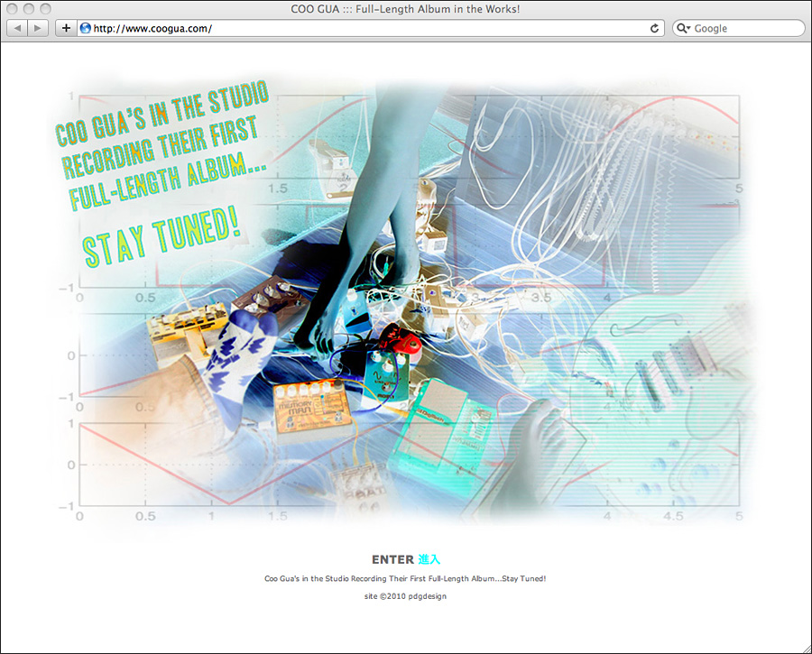The image size is (812, 654).
Task: Go back with the Safari back arrow
Action: pyautogui.click(x=18, y=28)
